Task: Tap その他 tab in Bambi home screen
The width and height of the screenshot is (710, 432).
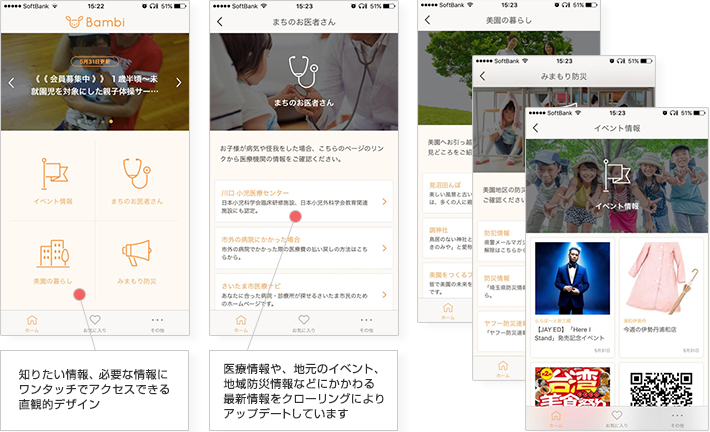Action: tap(157, 323)
